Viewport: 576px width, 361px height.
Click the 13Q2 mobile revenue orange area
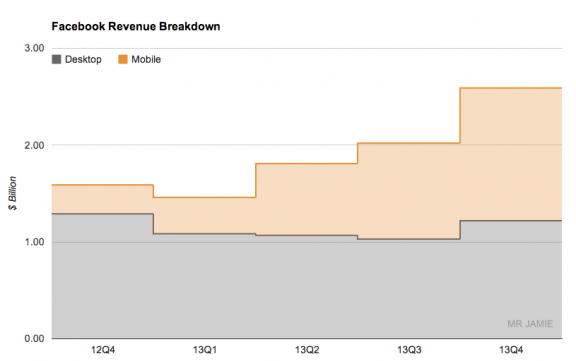click(x=307, y=199)
